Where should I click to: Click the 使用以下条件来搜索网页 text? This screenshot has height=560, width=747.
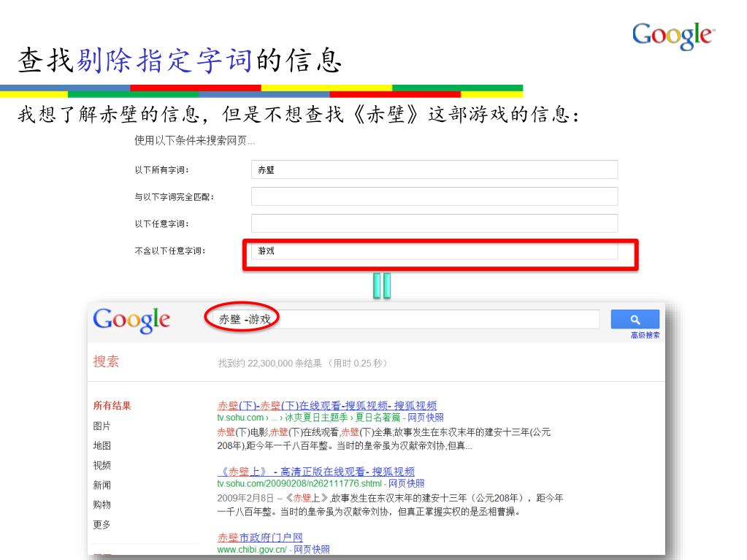[194, 140]
